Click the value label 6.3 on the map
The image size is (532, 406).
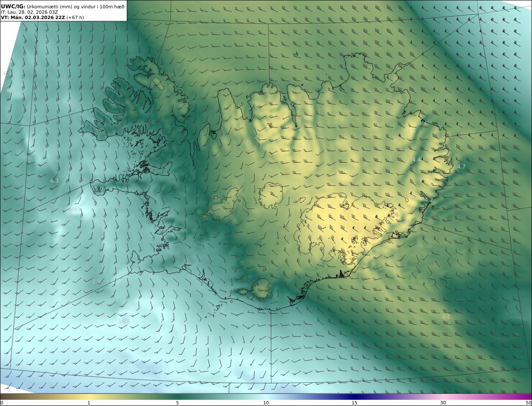54,181
